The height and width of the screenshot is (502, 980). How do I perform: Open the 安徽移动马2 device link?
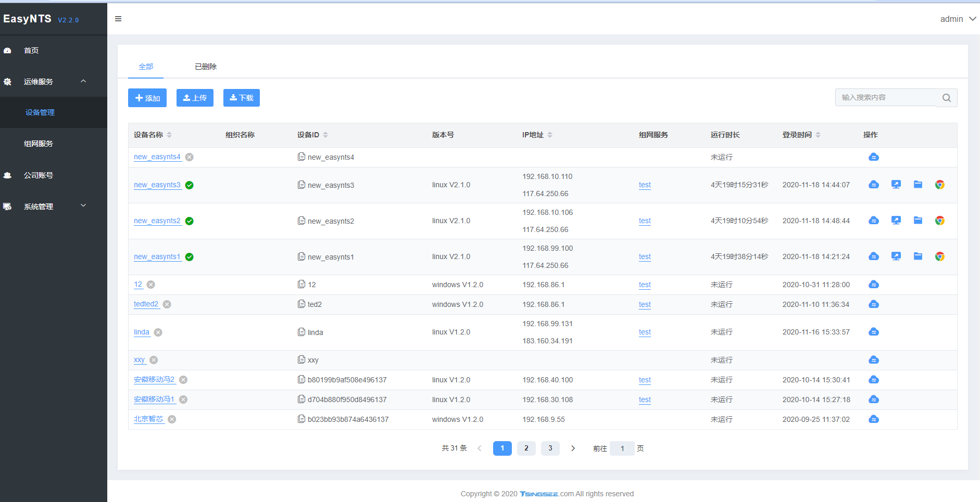(154, 380)
